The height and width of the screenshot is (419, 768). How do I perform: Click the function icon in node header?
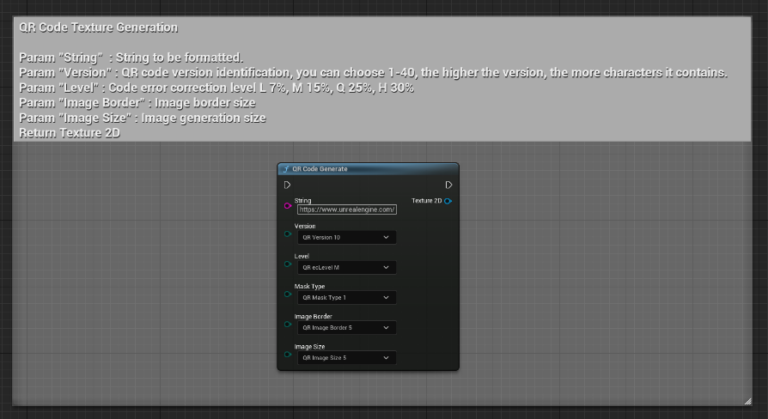(286, 169)
